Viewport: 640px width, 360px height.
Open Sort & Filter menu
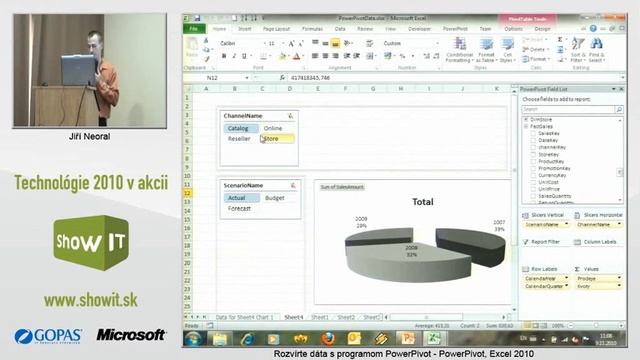pyautogui.click(x=578, y=50)
